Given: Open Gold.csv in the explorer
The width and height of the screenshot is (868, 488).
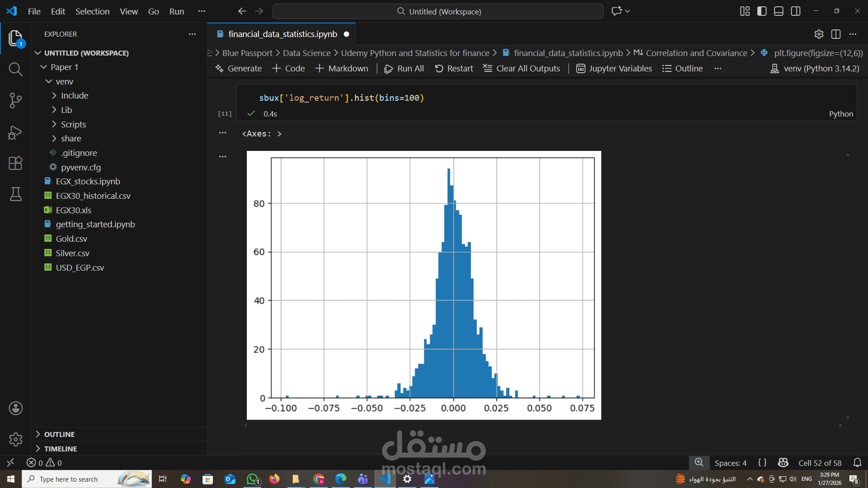Looking at the screenshot, I should [x=71, y=239].
